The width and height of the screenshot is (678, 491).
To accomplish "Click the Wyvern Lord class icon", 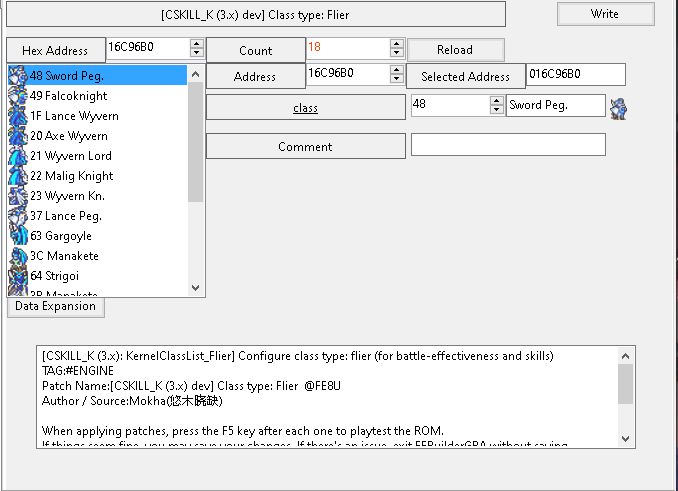I will pyautogui.click(x=18, y=156).
